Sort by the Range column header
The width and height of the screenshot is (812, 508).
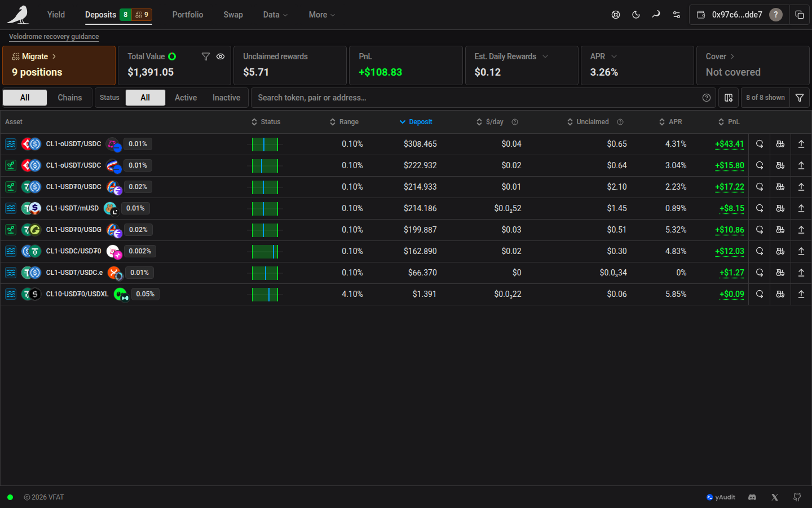point(344,122)
